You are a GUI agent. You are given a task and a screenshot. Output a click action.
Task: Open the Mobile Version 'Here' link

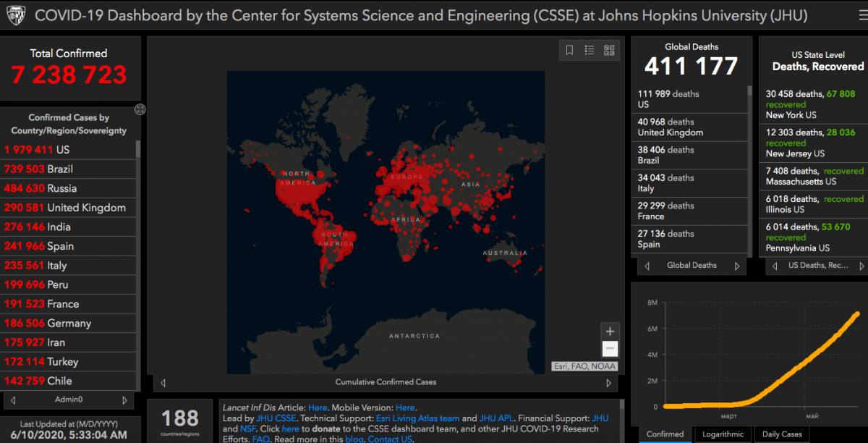click(405, 408)
